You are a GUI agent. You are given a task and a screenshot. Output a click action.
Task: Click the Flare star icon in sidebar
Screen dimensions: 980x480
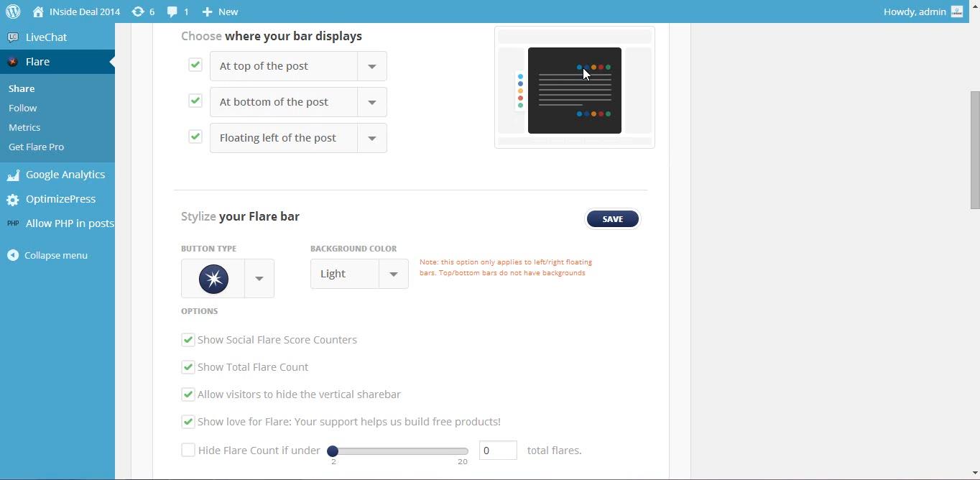click(x=13, y=62)
